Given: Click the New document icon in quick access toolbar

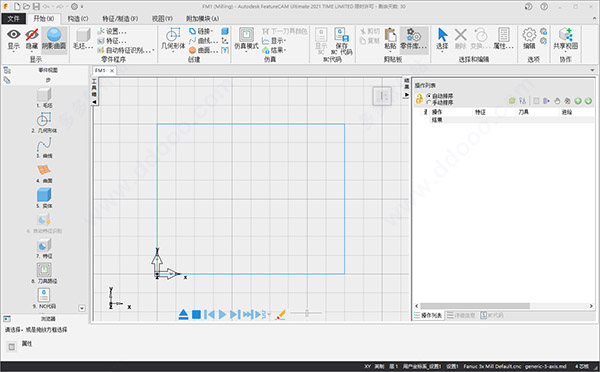Looking at the screenshot, I should [x=17, y=7].
